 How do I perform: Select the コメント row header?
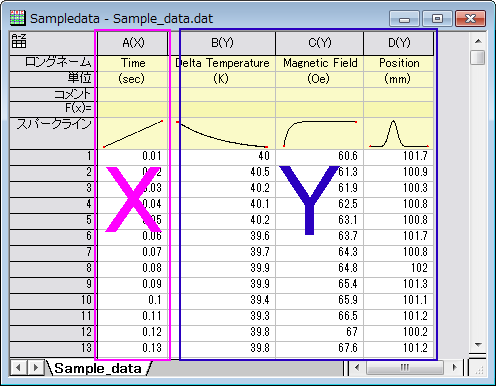(52, 95)
